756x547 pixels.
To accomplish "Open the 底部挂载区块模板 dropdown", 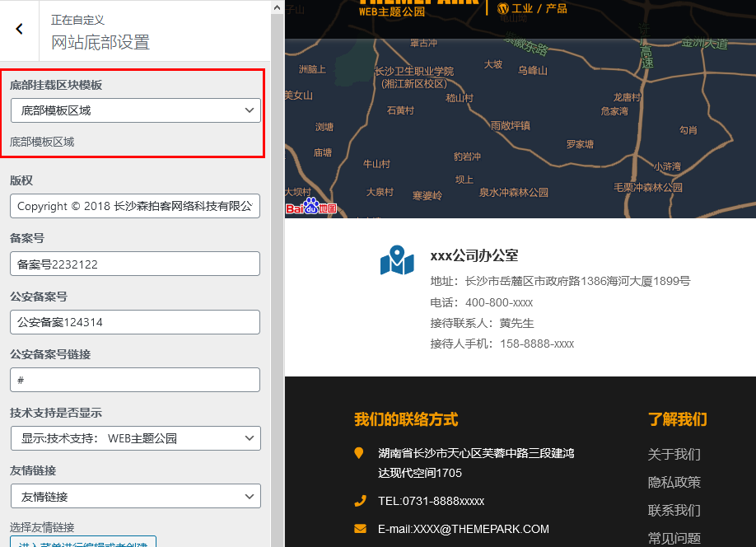I will [x=135, y=110].
